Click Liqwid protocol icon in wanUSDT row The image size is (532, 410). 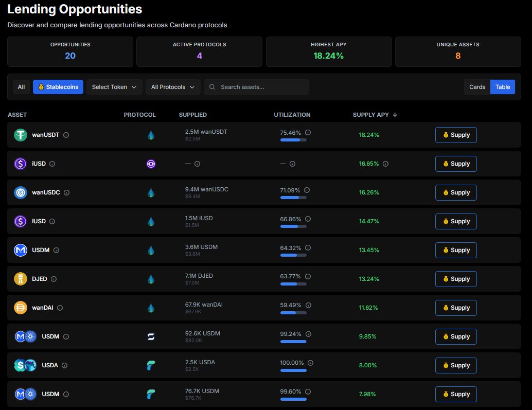point(151,135)
